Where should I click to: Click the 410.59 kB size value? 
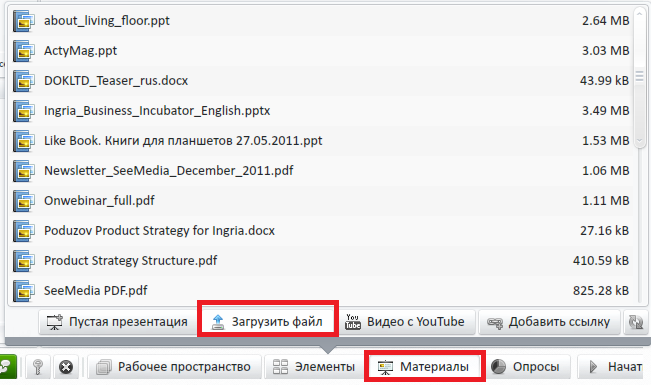pyautogui.click(x=601, y=260)
